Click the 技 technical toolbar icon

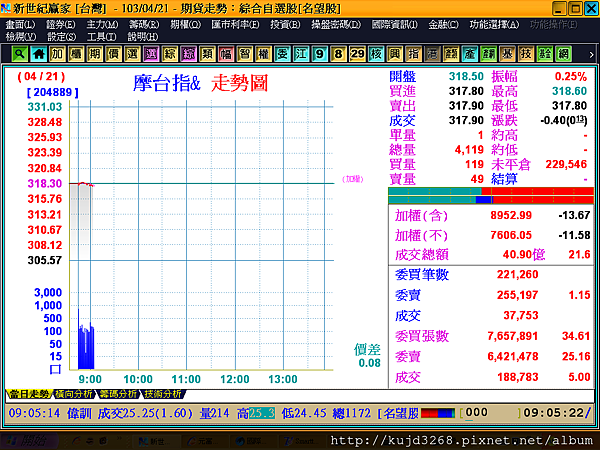526,54
